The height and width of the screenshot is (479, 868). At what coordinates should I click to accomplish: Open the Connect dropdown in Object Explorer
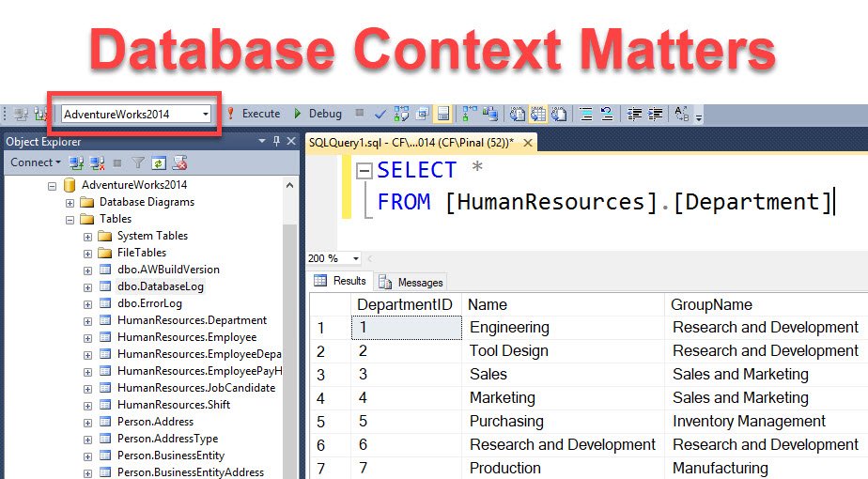pos(36,162)
